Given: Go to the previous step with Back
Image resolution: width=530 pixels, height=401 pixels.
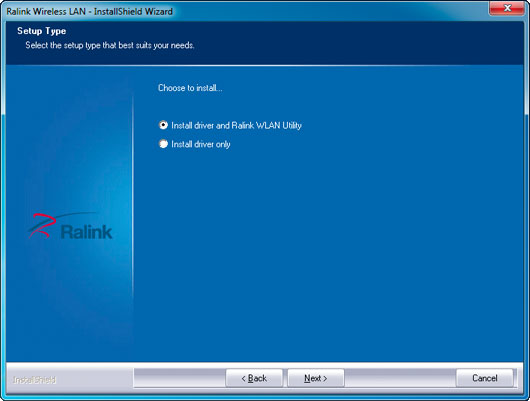Looking at the screenshot, I should click(x=254, y=378).
